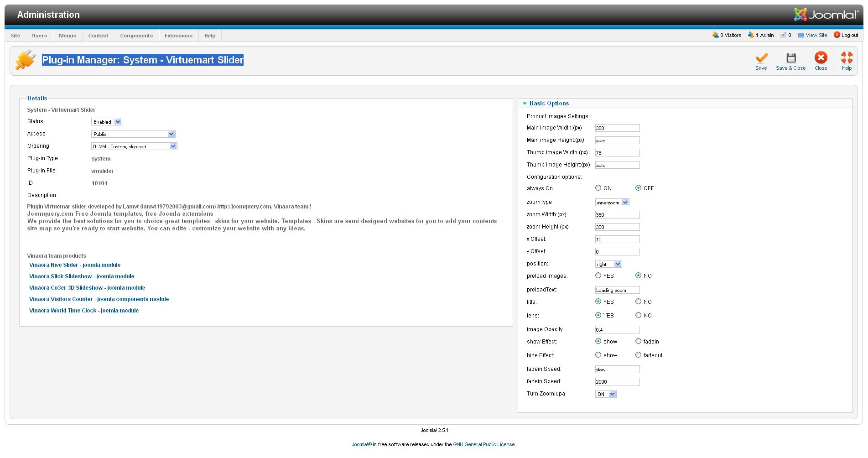This screenshot has width=868, height=458.
Task: Click the messages count icon
Action: [783, 35]
